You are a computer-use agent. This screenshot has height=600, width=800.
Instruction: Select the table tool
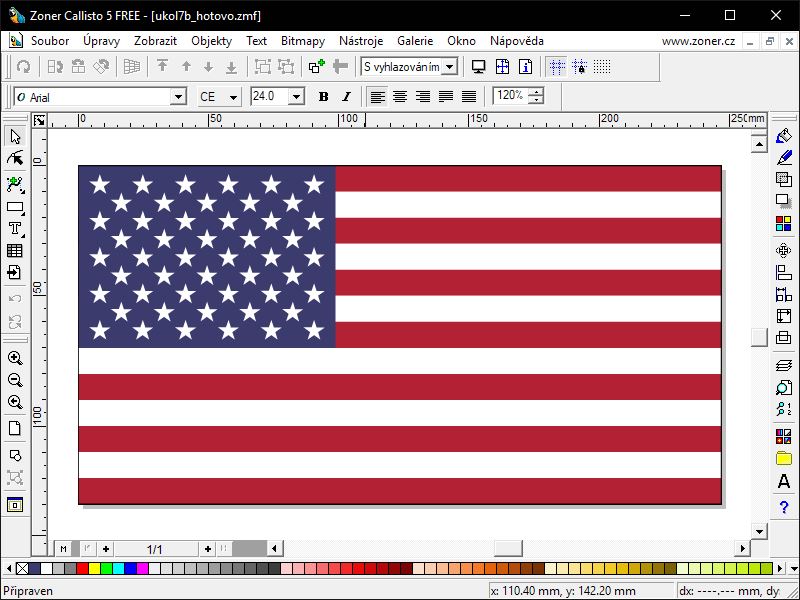click(15, 251)
